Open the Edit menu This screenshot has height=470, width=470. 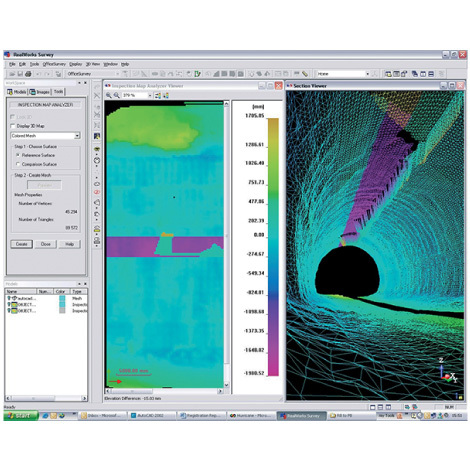22,64
